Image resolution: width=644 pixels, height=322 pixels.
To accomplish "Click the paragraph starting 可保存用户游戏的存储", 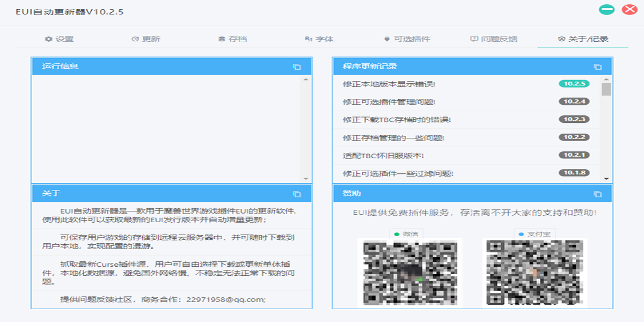I will pos(169,242).
